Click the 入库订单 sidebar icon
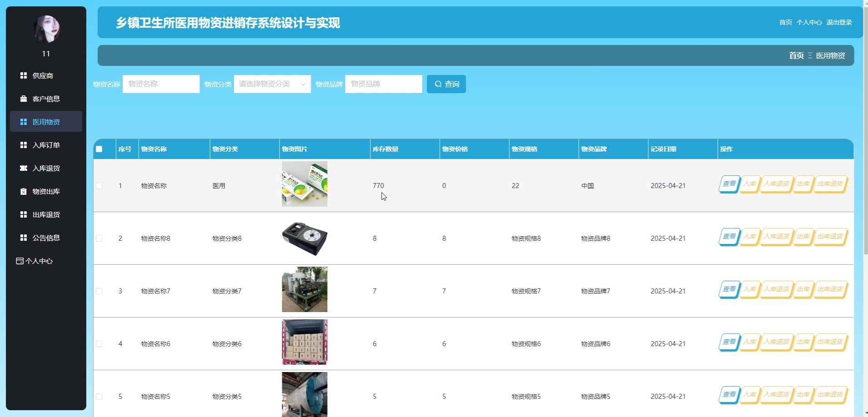This screenshot has height=417, width=868. tap(24, 145)
